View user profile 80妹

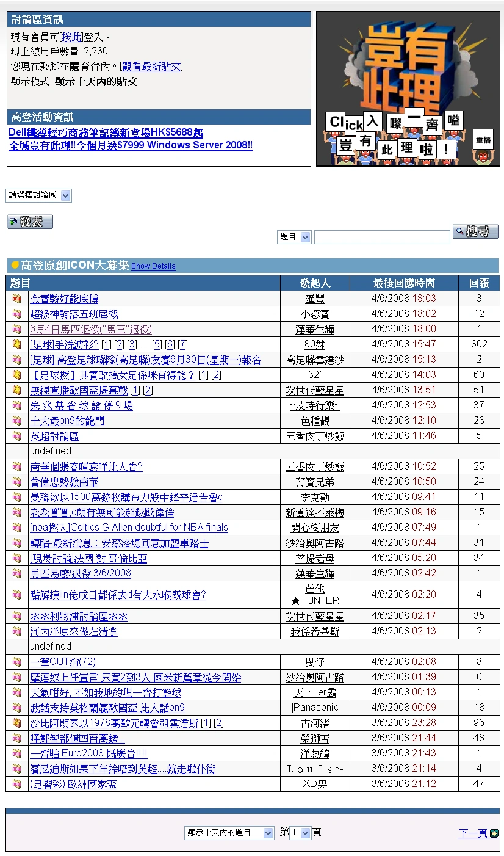coord(315,345)
